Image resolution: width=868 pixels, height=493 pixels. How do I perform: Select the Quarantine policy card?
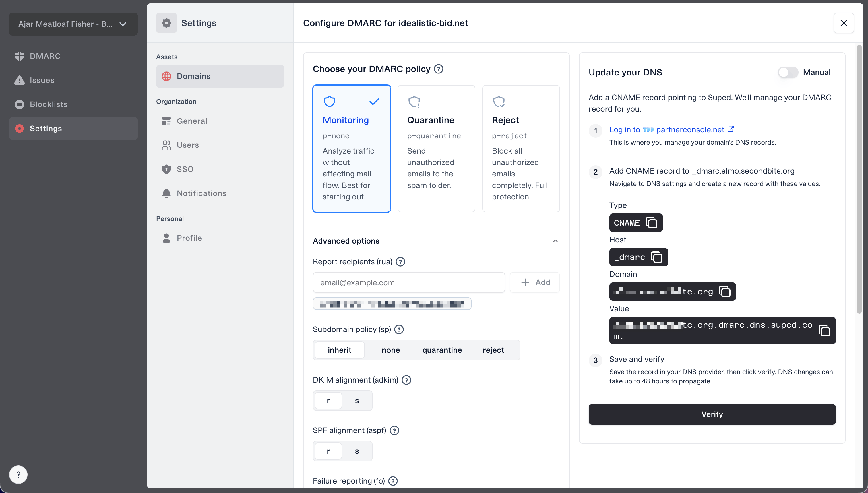436,148
